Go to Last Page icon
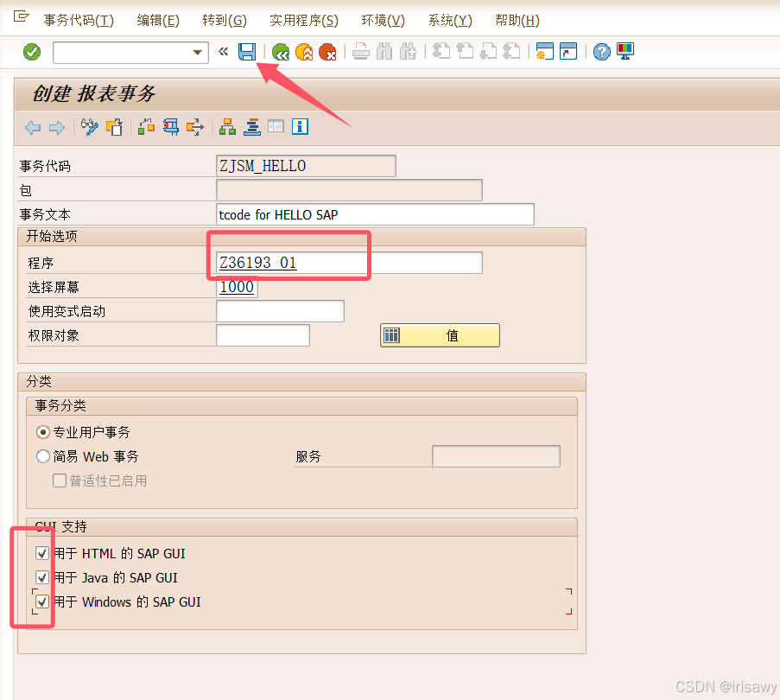The image size is (780, 700). click(511, 52)
